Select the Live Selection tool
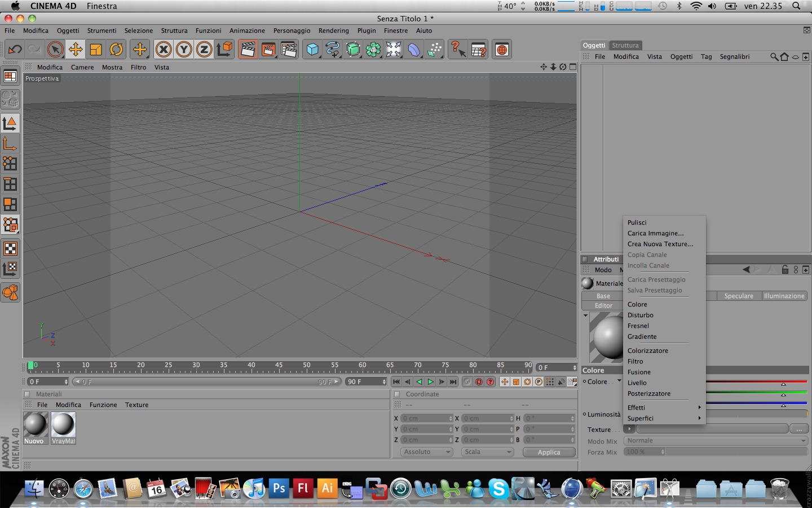Image resolution: width=812 pixels, height=508 pixels. pos(55,50)
